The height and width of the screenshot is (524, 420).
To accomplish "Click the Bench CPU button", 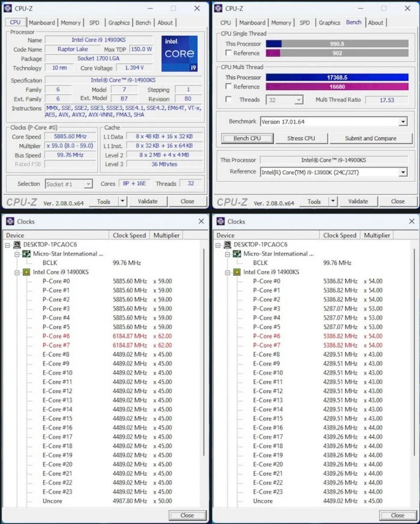I will click(247, 138).
